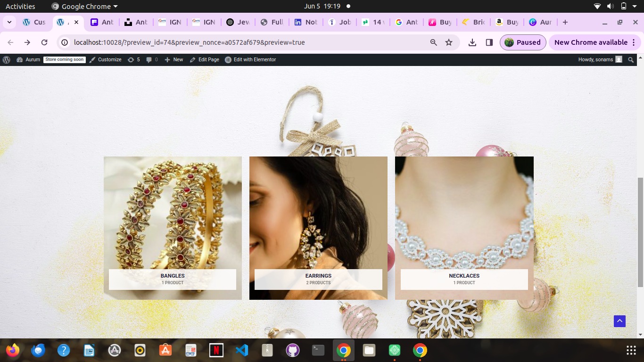
Task: Open the Chrome three-dot menu
Action: (633, 42)
